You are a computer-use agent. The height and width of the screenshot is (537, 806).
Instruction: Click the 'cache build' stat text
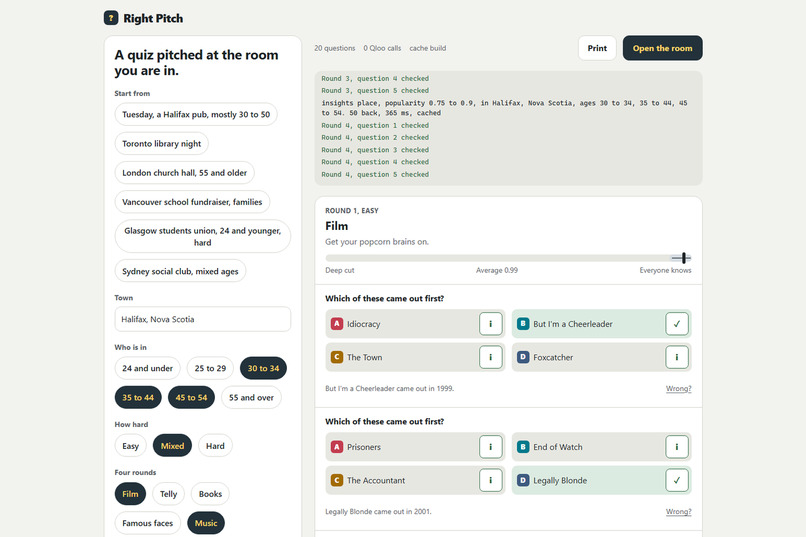tap(428, 48)
